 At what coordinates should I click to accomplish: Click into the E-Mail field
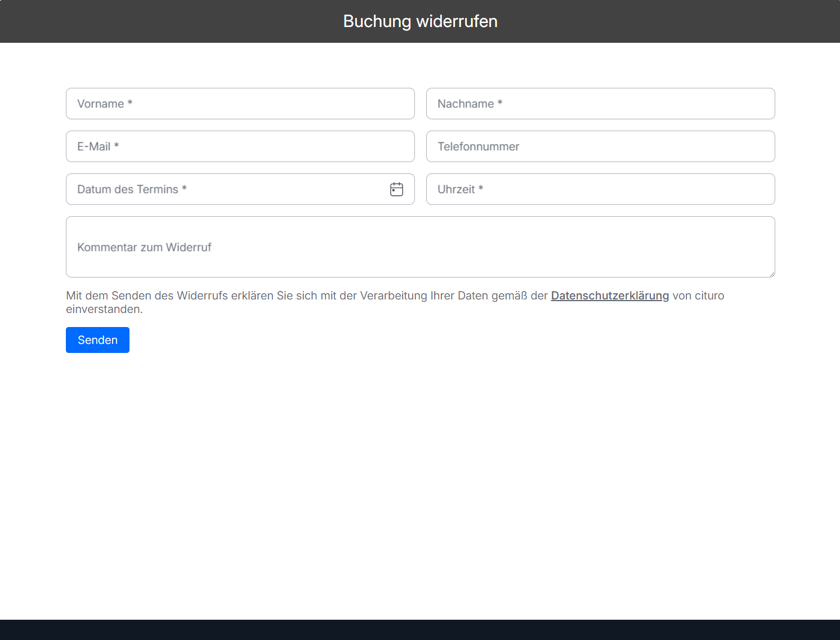240,146
